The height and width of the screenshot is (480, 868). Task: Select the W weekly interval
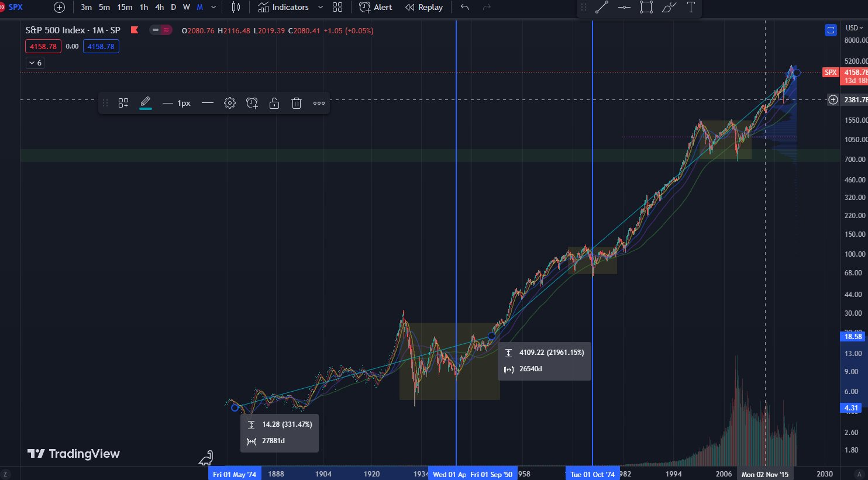(x=186, y=7)
